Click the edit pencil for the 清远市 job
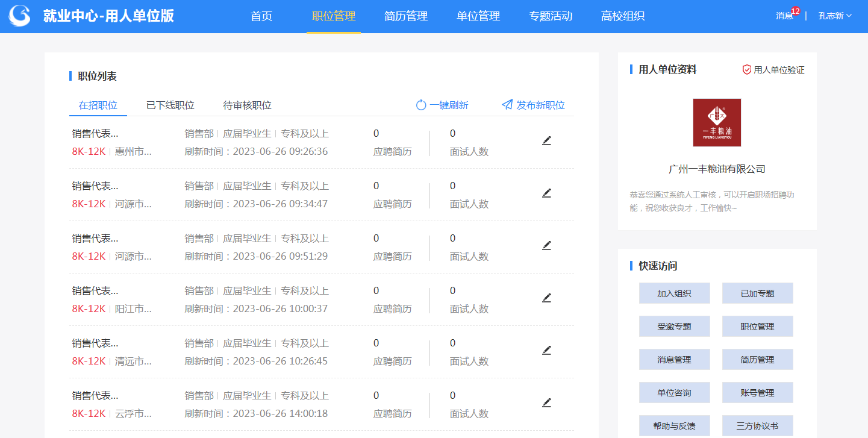This screenshot has width=868, height=438. (x=546, y=351)
